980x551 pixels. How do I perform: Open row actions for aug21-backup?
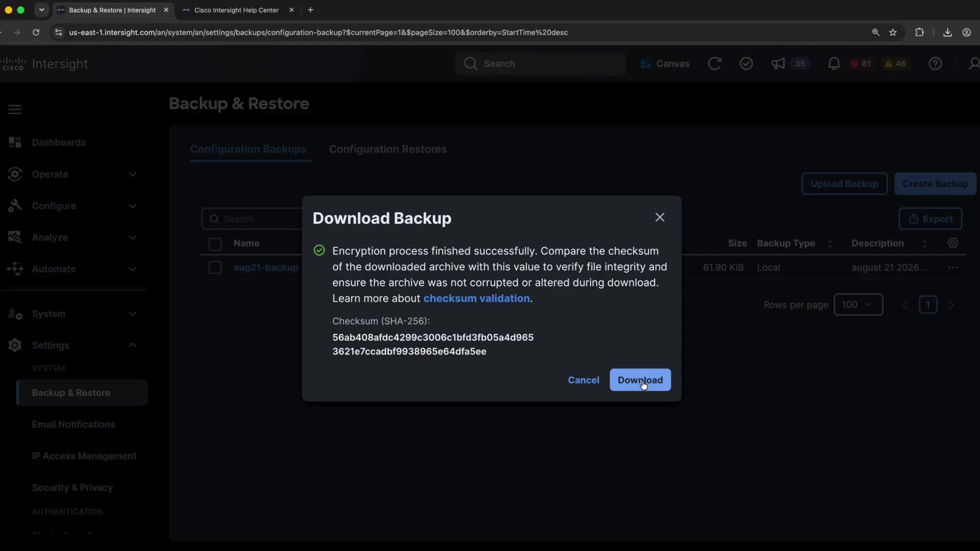pyautogui.click(x=953, y=267)
